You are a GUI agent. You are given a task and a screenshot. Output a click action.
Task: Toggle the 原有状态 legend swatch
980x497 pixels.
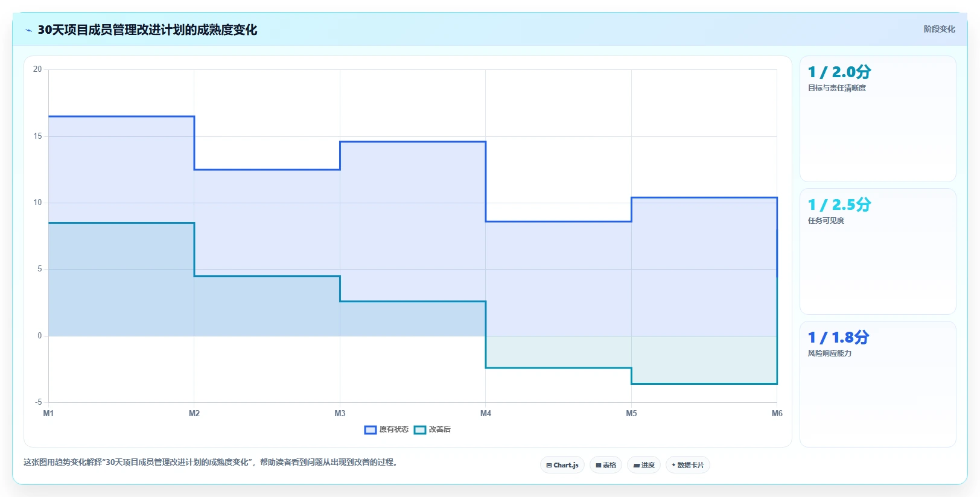371,430
